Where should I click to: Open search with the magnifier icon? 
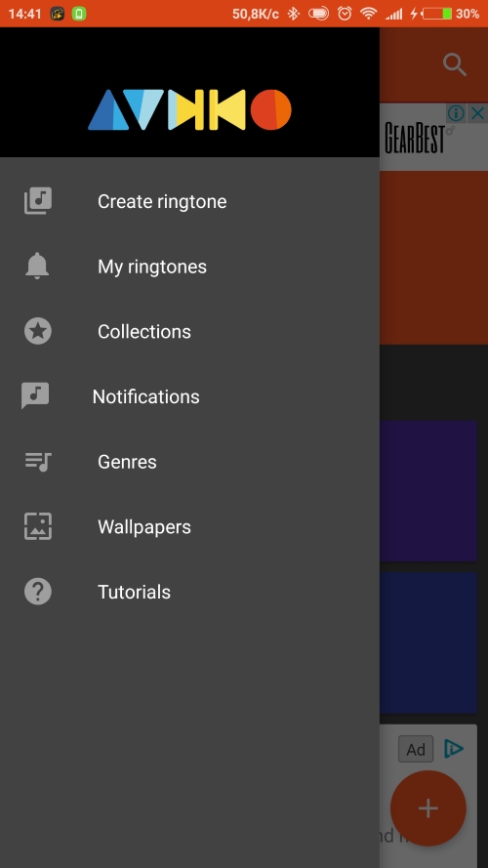(x=455, y=64)
